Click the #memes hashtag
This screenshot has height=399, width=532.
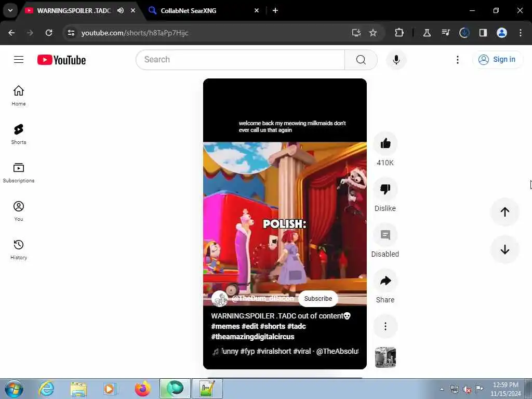click(x=225, y=326)
